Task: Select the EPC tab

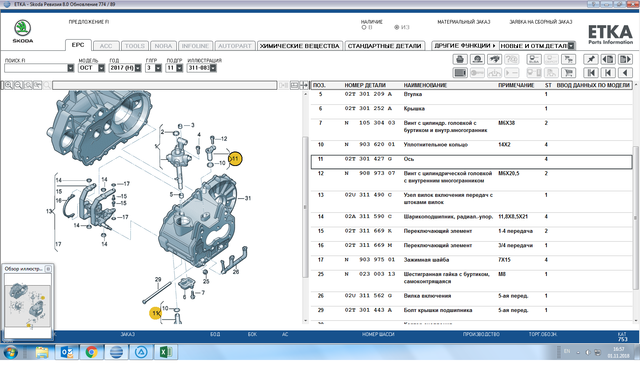Action: (x=78, y=45)
